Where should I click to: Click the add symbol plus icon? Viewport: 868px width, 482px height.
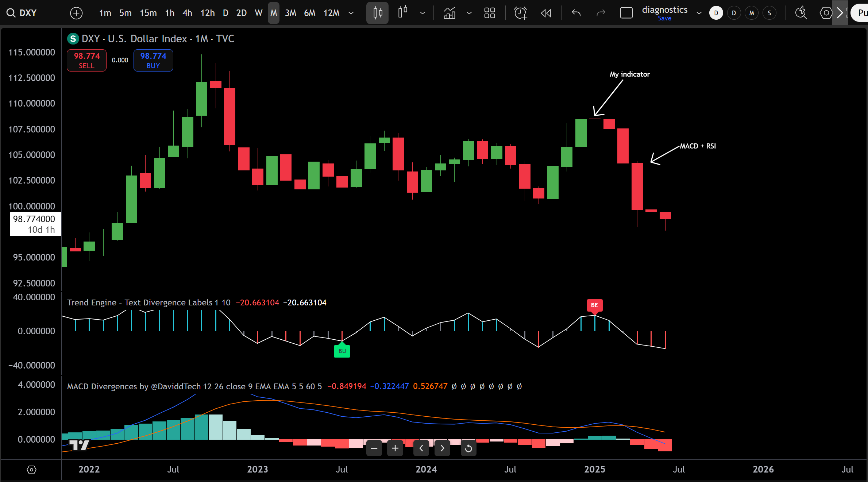[76, 13]
